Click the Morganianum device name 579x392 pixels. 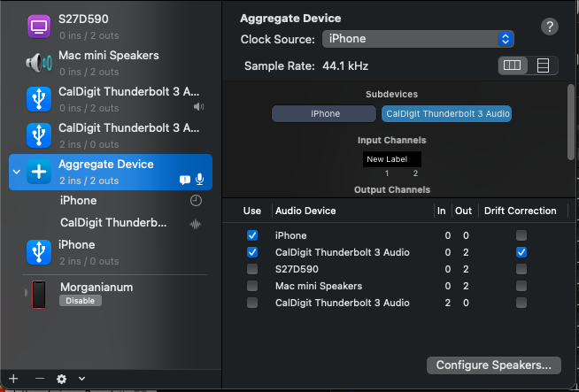96,288
